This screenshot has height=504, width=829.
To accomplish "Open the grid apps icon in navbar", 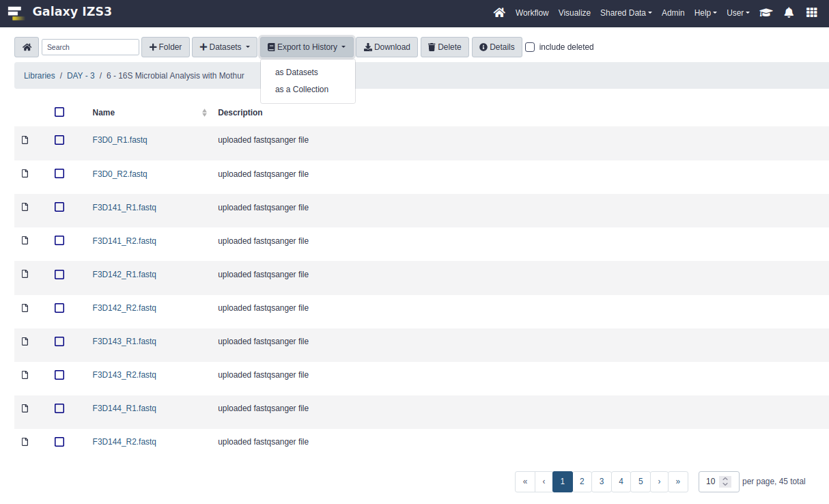I will click(x=811, y=13).
